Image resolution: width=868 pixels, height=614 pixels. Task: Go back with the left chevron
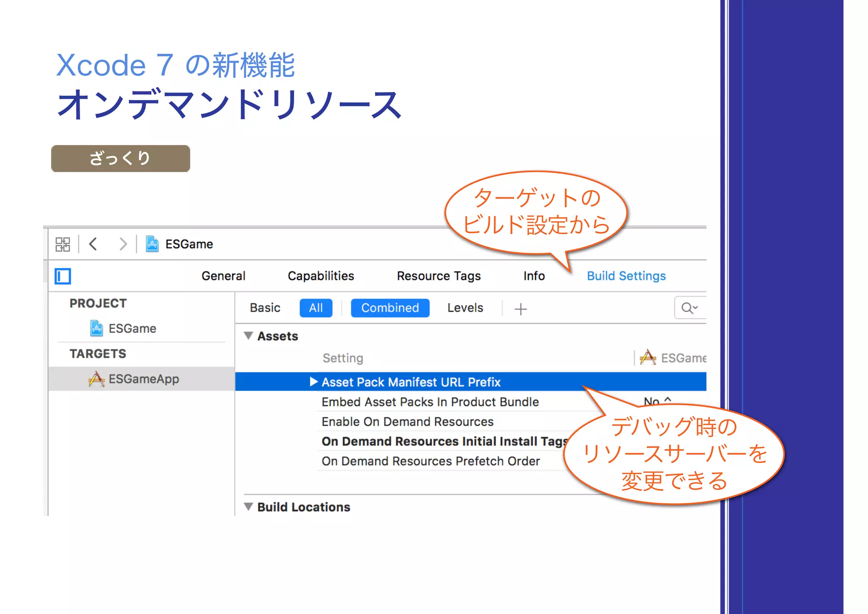[x=93, y=244]
